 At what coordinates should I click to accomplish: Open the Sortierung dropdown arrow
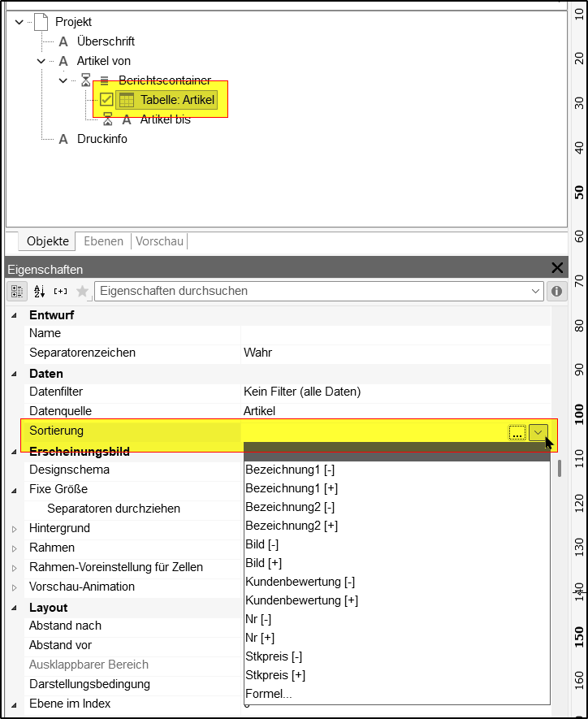[539, 433]
